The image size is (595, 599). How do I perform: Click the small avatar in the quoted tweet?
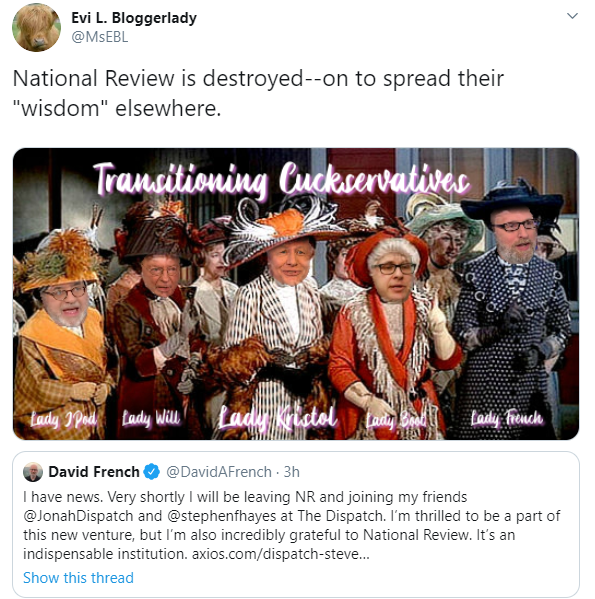[33, 472]
